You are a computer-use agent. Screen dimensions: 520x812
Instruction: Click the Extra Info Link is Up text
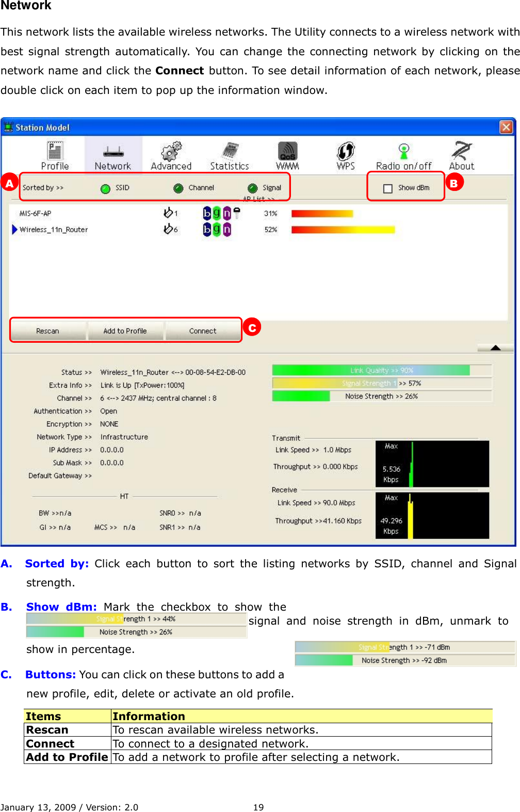(142, 385)
